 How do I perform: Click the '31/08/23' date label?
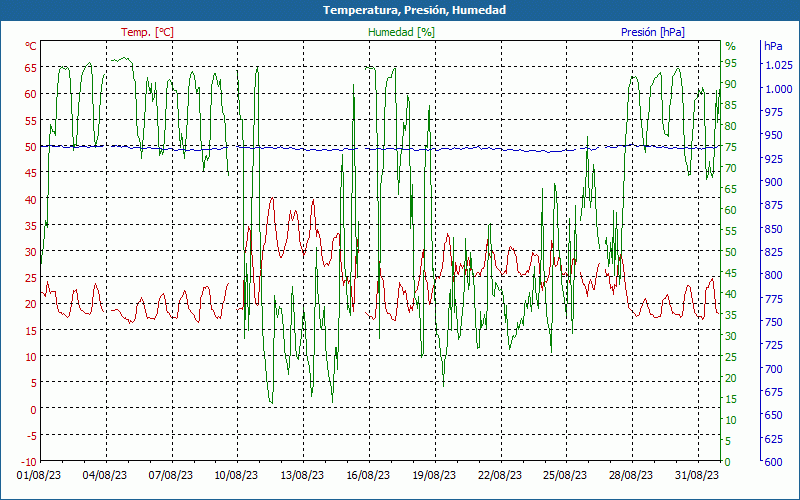[x=697, y=475]
